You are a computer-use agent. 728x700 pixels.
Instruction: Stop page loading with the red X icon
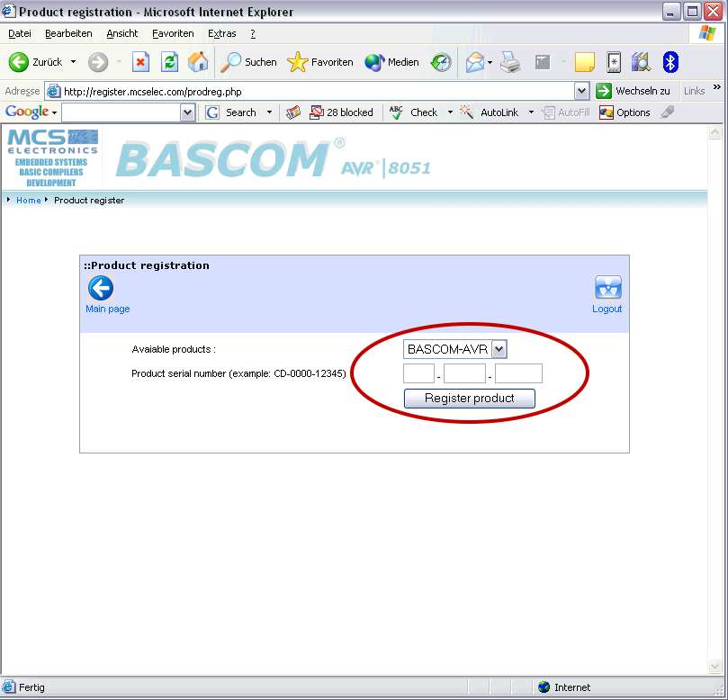(x=140, y=62)
